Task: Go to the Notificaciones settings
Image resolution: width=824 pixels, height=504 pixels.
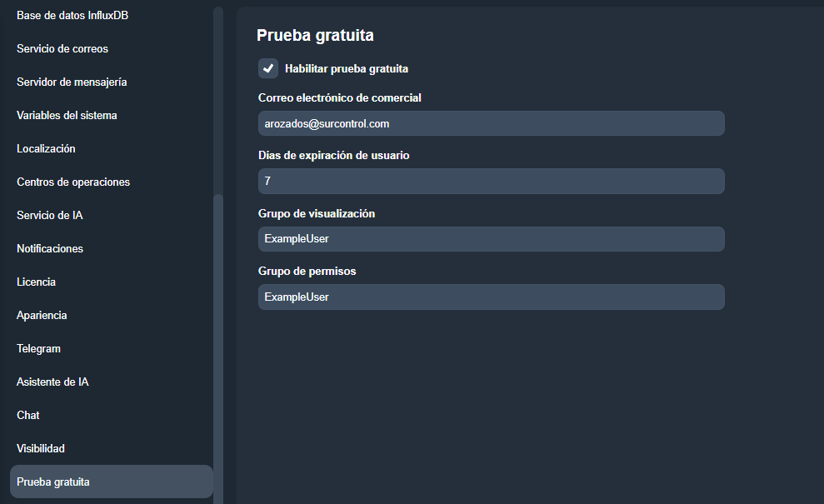Action: (50, 248)
